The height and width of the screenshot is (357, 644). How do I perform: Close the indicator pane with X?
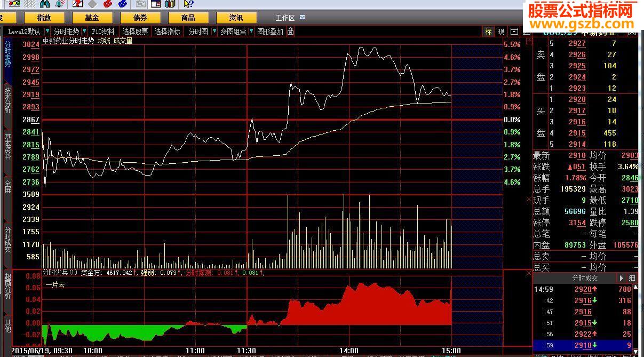pos(528,273)
